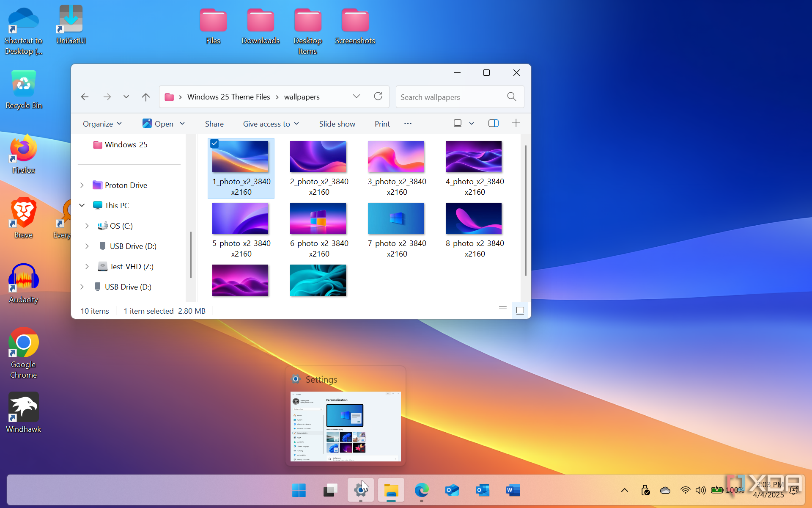
Task: Click wallpapers breadcrumb segment
Action: point(302,97)
